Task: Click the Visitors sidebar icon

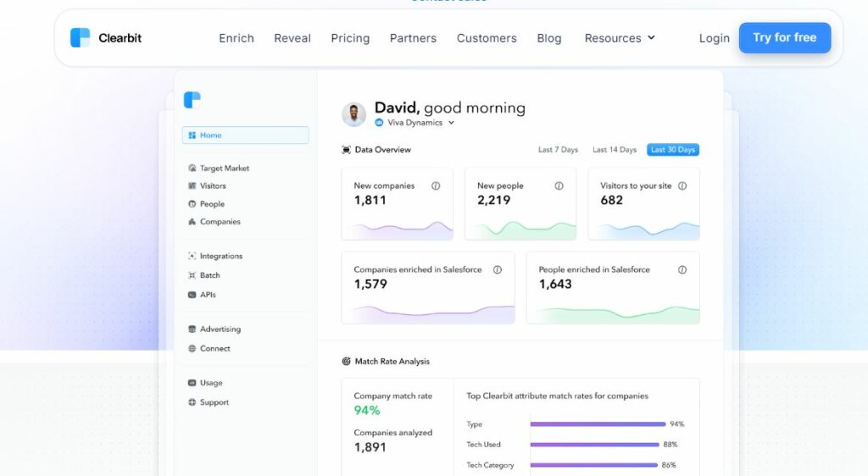Action: click(192, 185)
